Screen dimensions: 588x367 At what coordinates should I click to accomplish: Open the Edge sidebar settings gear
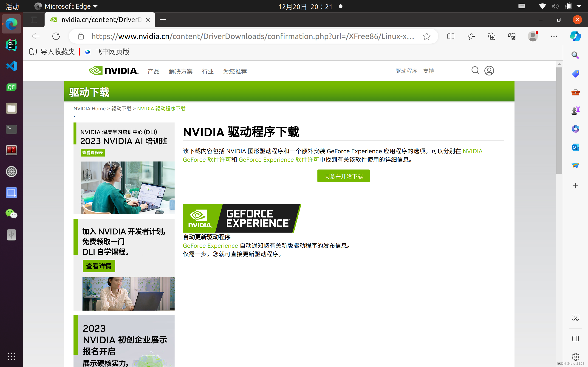[x=575, y=356]
